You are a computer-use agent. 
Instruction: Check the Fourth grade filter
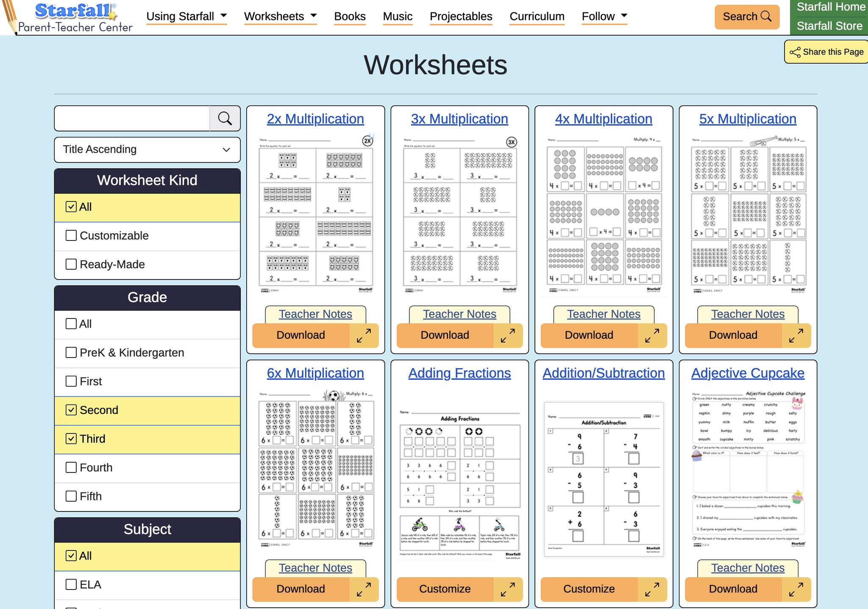tap(71, 467)
